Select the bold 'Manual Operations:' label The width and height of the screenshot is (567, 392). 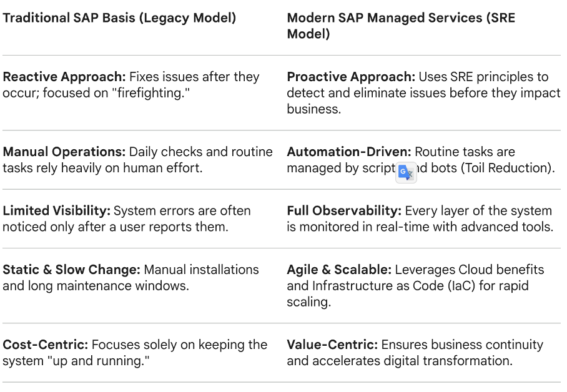[x=64, y=152]
